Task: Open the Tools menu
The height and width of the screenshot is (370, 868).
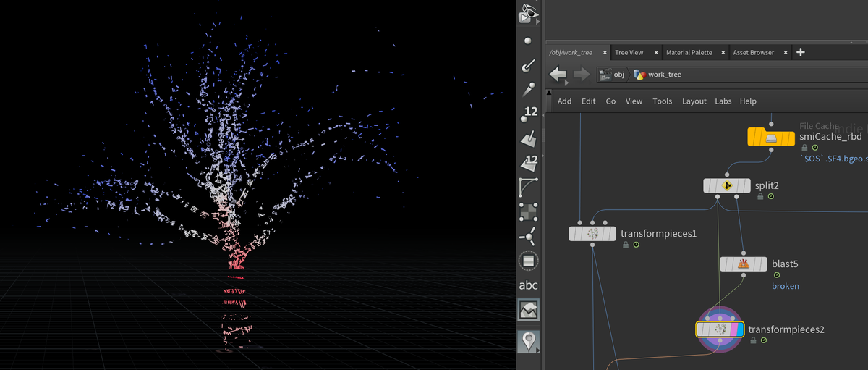Action: [x=663, y=101]
